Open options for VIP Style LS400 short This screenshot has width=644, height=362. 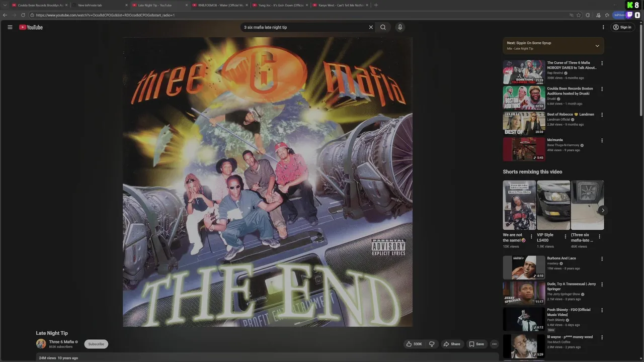pyautogui.click(x=565, y=236)
